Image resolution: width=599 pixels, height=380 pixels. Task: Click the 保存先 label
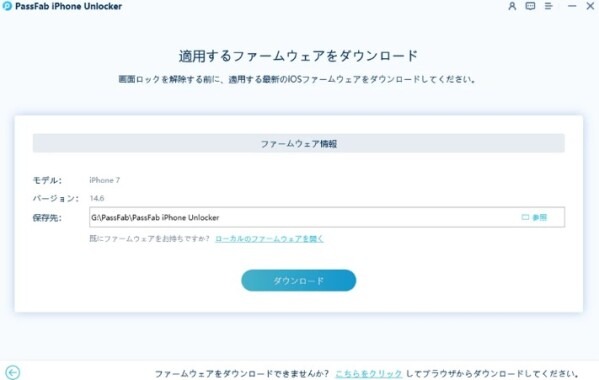pos(47,218)
